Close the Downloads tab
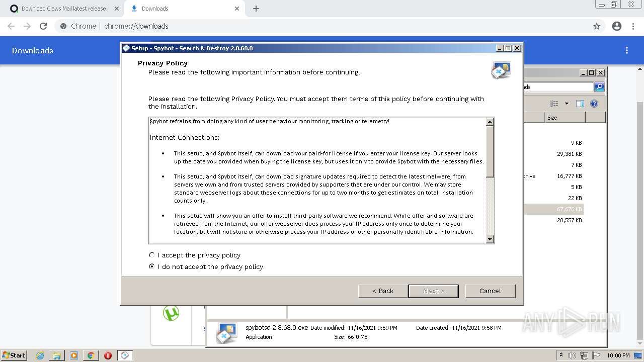644x362 pixels. [237, 9]
